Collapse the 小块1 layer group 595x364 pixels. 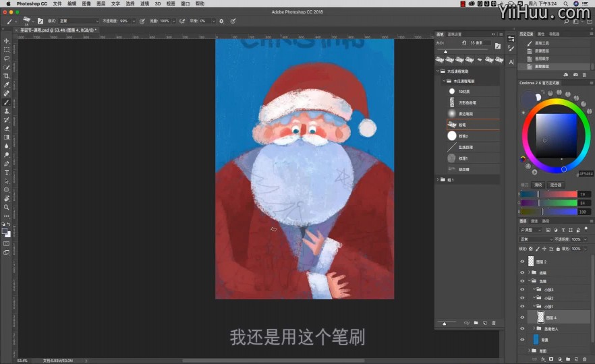[534, 306]
